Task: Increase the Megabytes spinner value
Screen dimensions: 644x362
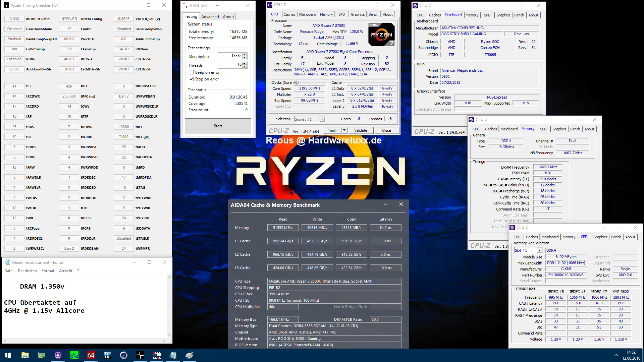Action: click(x=245, y=54)
